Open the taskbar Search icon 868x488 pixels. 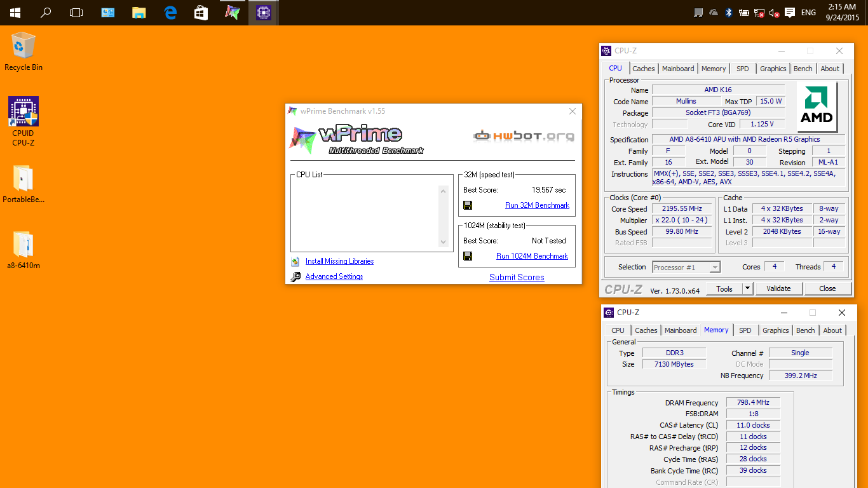click(46, 12)
